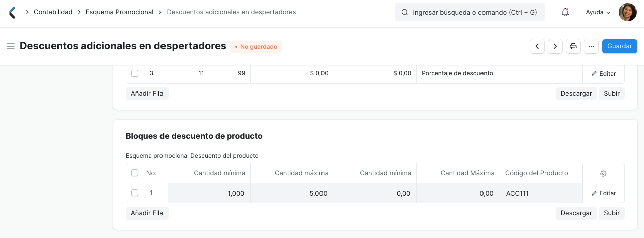Click the page title Descuentos adicionales

(123, 46)
